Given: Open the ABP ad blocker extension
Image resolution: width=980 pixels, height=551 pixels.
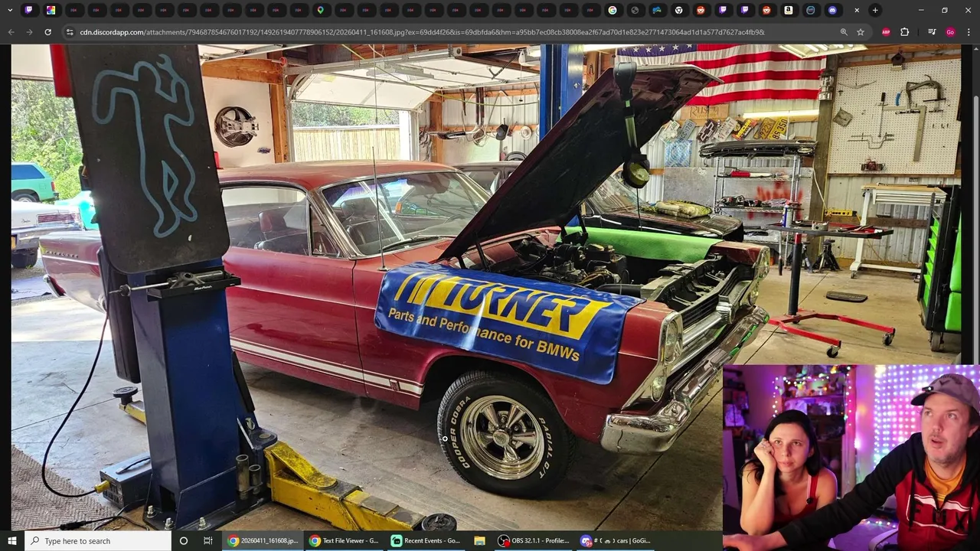Looking at the screenshot, I should (x=886, y=32).
